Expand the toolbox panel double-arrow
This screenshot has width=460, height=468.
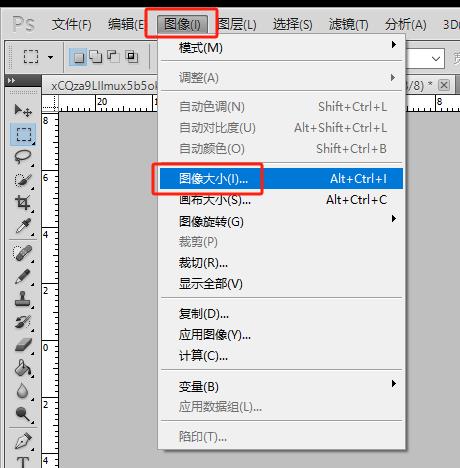coord(11,81)
